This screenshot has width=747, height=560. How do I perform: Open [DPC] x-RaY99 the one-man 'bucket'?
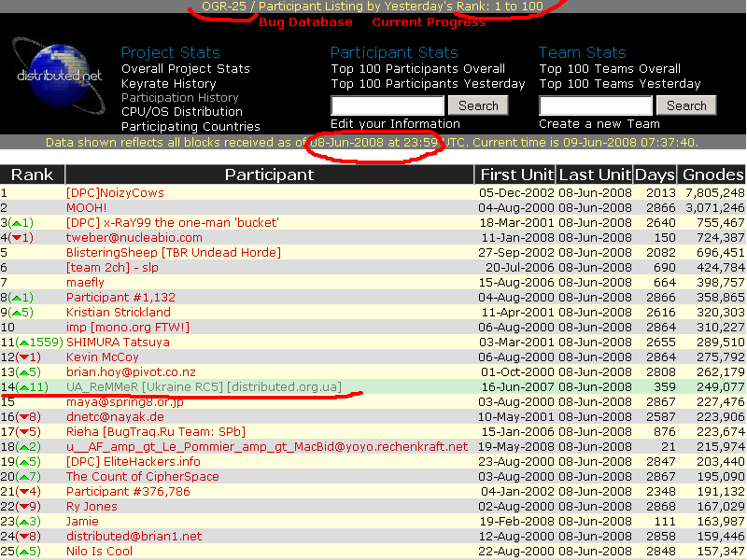(173, 223)
